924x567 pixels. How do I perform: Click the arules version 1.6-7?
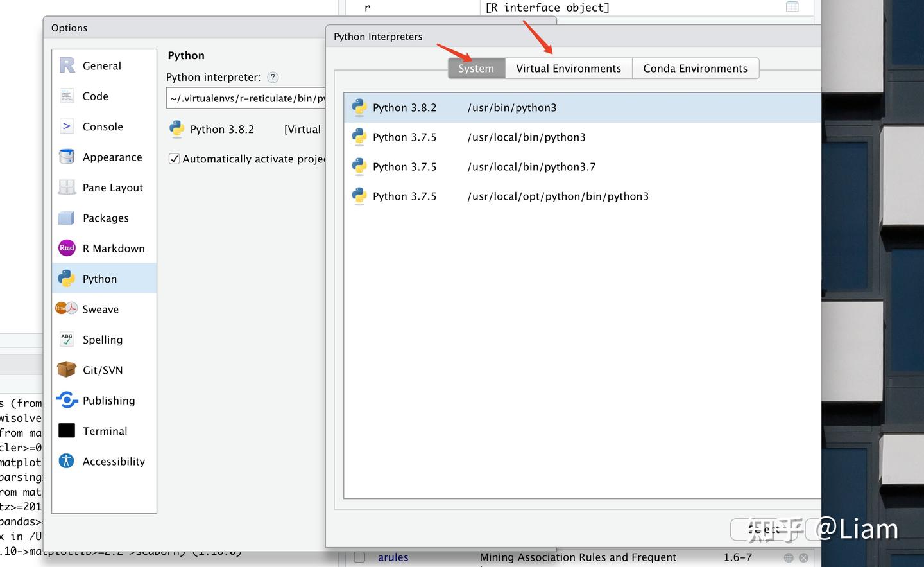click(x=738, y=557)
